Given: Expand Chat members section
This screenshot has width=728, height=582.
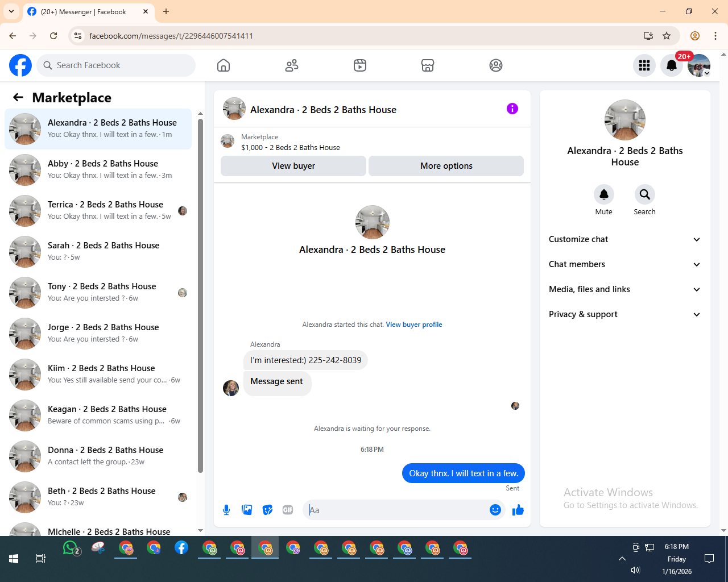Looking at the screenshot, I should 625,264.
